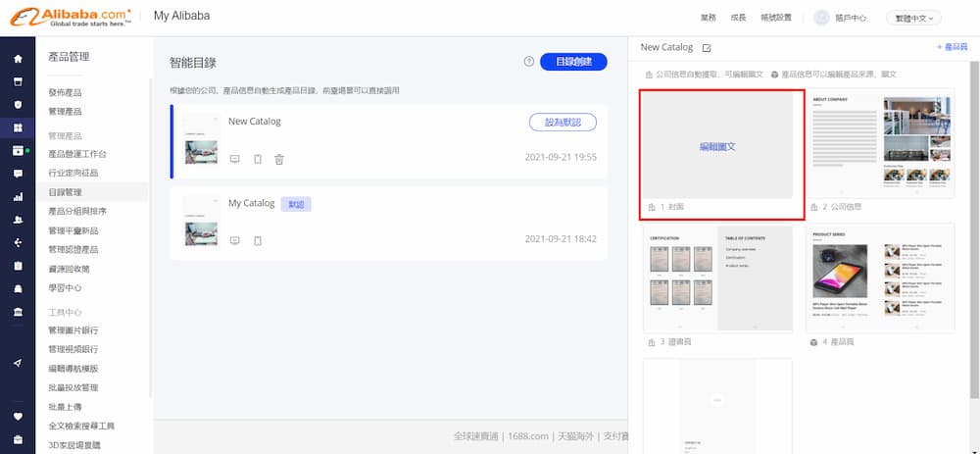Open the briefcase icon at the sidebar bottom

point(18,439)
